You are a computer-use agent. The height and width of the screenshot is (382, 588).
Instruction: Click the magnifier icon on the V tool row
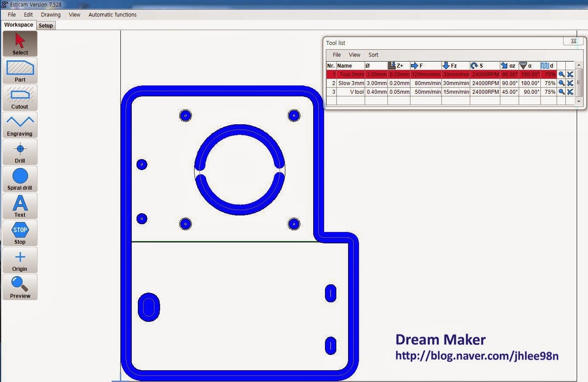[x=561, y=92]
